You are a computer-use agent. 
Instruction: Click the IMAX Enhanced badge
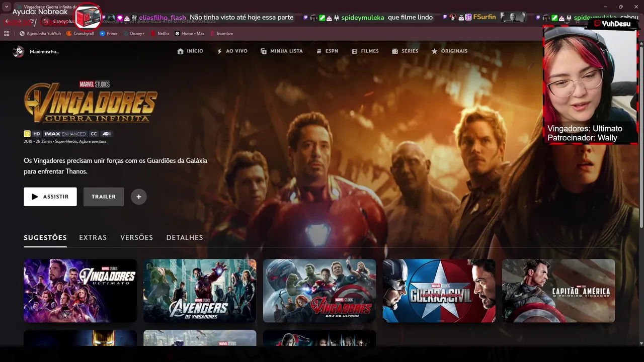coord(65,134)
